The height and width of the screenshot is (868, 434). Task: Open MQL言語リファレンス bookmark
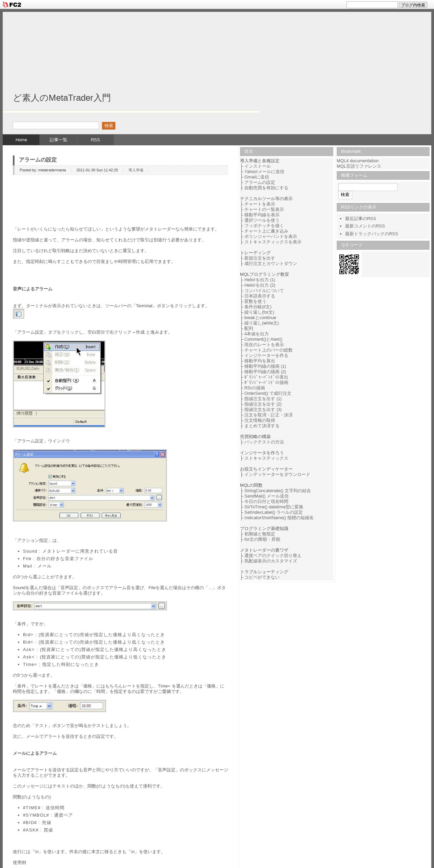point(359,166)
